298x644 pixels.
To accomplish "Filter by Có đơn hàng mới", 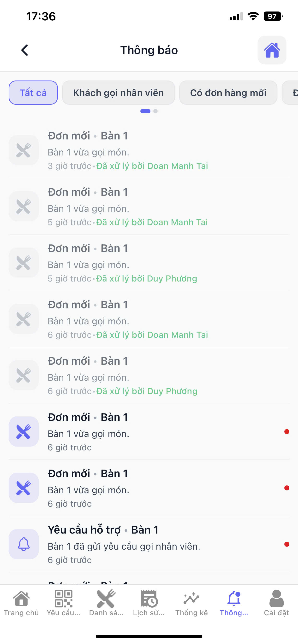I will (x=228, y=92).
